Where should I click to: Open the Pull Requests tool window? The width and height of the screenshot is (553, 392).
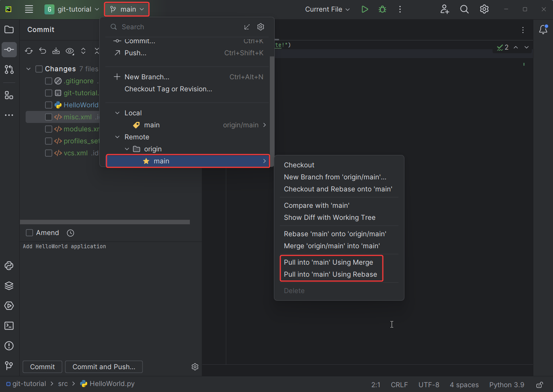(9, 70)
